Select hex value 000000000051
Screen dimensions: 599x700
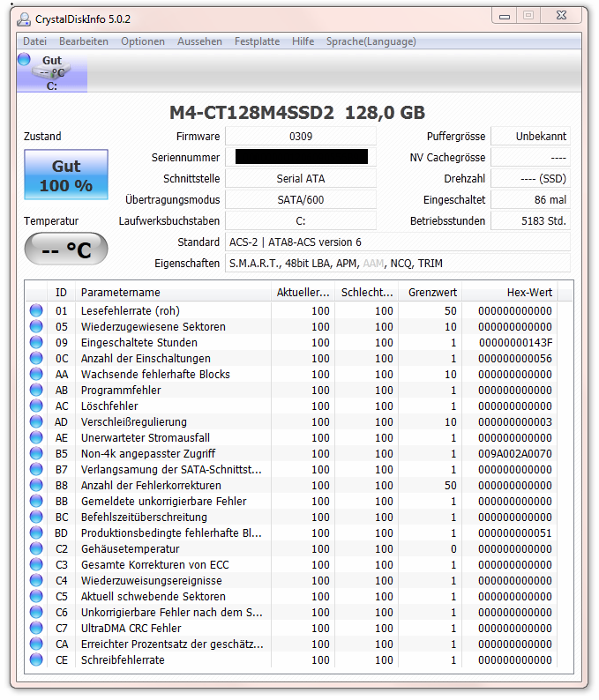(515, 533)
